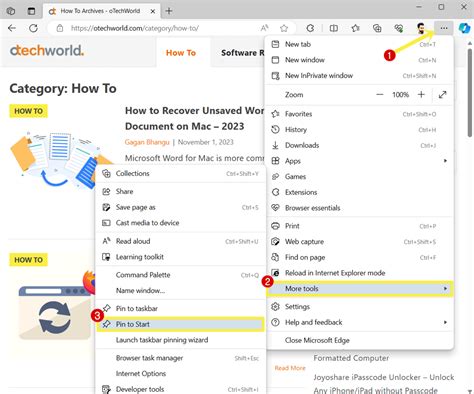Open Games menu entry
The height and width of the screenshot is (394, 474).
pos(359,177)
